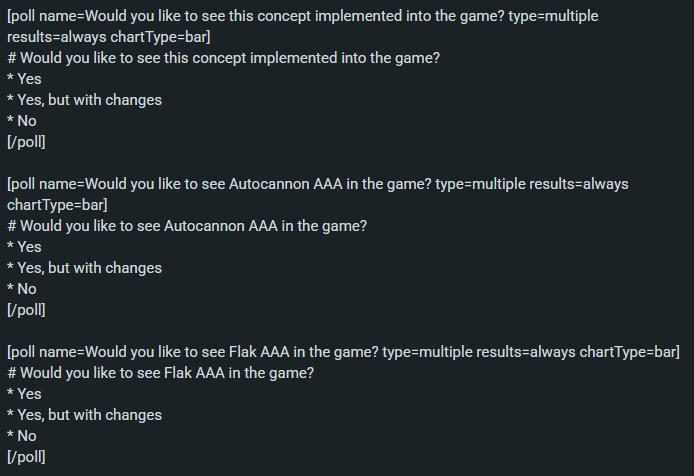Click '# Would you like to see this concept' heading
The width and height of the screenshot is (694, 476).
coord(224,58)
